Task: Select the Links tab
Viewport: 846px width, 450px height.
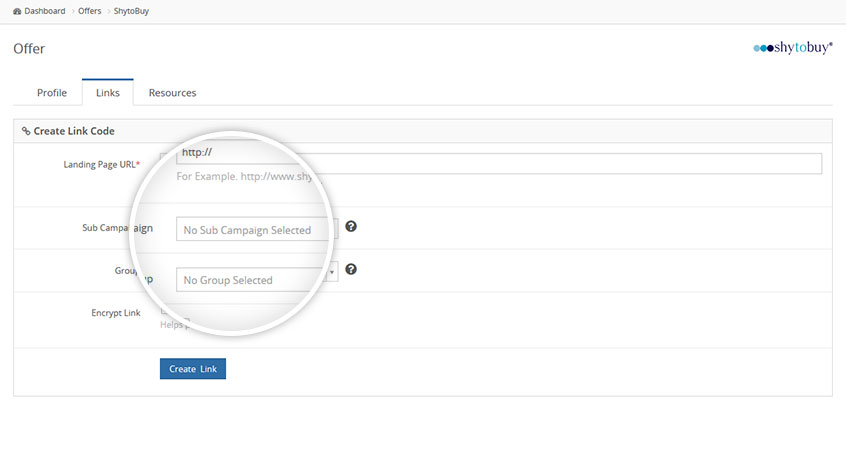Action: (x=108, y=93)
